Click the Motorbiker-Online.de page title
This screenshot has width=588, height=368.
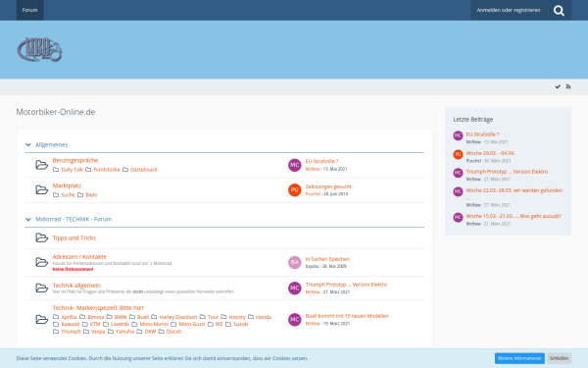[x=56, y=112]
